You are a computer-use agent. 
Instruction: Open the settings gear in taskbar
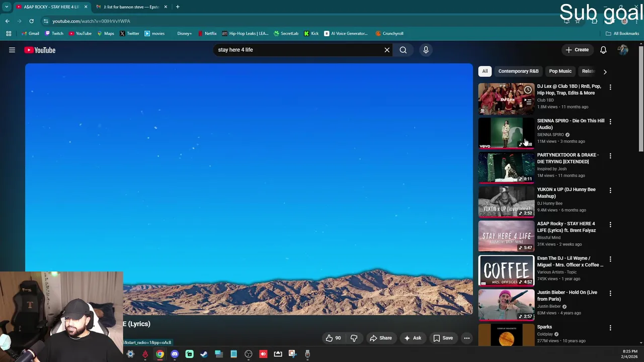pyautogui.click(x=130, y=354)
